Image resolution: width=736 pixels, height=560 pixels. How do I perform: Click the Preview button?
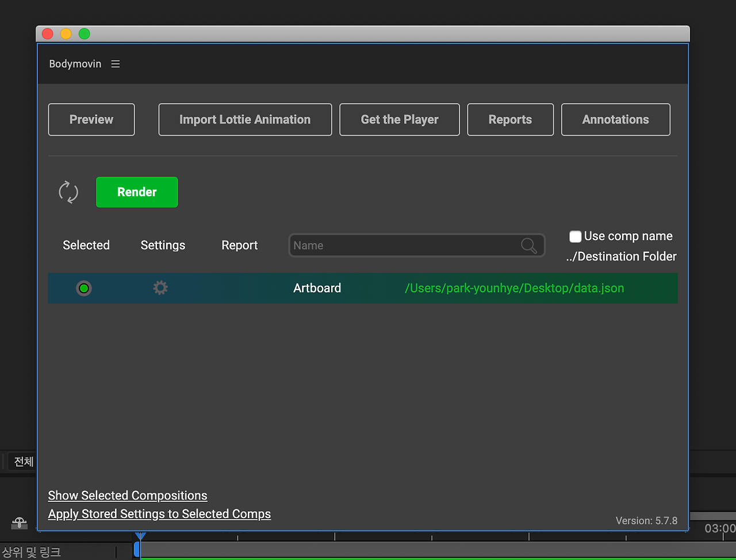click(91, 120)
